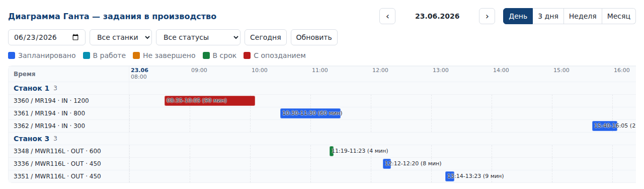644x189 pixels.
Task: Select the blue 13:14-13:23 task bar
Action: click(x=450, y=176)
